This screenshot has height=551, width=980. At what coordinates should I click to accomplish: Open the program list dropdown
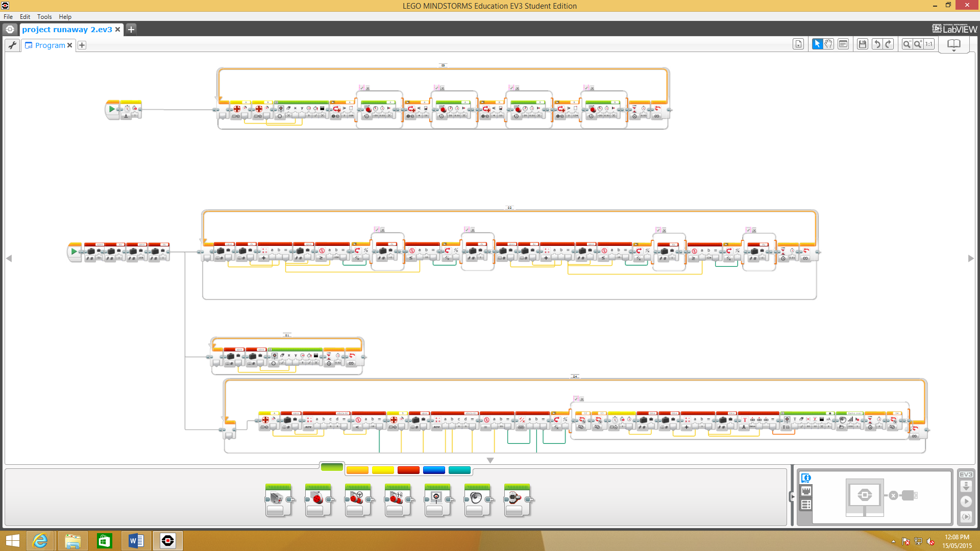(798, 44)
